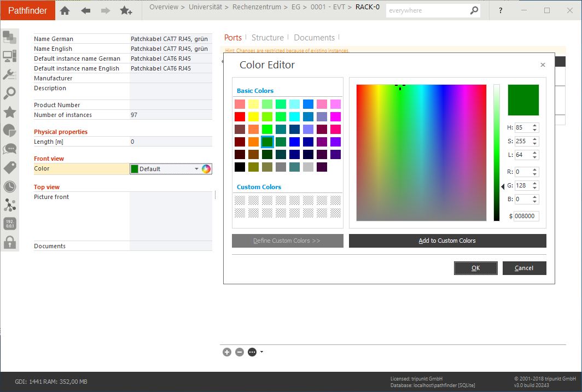Screen dimensions: 582x392
Task: Open the 192.0.0.1 IP address icon
Action: point(10,224)
